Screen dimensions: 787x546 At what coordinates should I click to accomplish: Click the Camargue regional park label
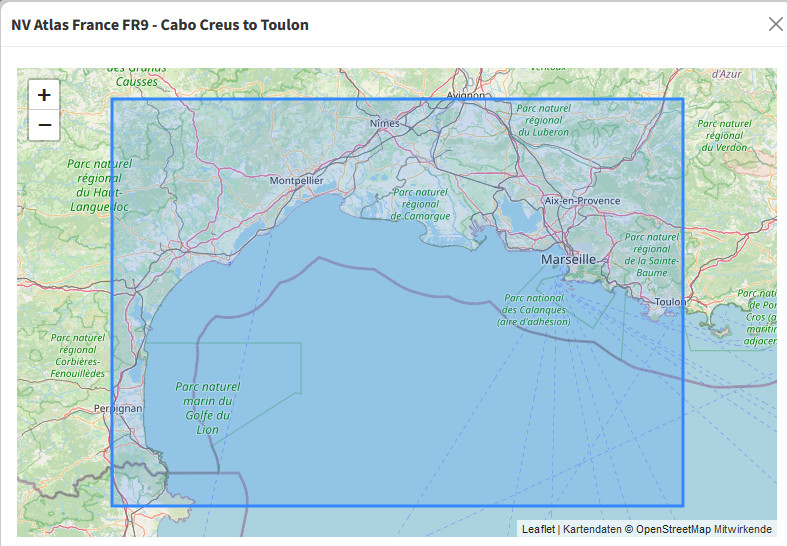tap(420, 204)
